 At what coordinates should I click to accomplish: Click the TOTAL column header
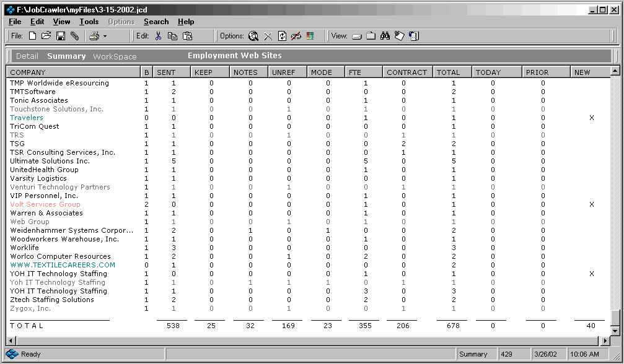coord(452,72)
